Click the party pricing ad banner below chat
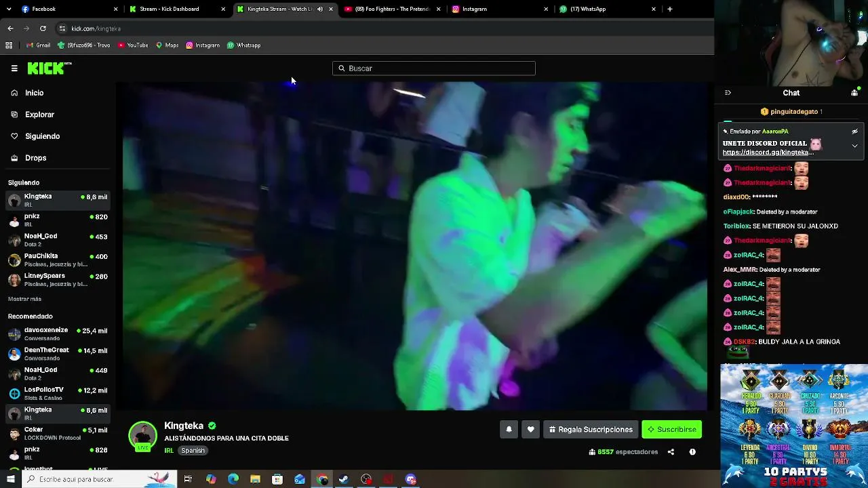 click(794, 426)
